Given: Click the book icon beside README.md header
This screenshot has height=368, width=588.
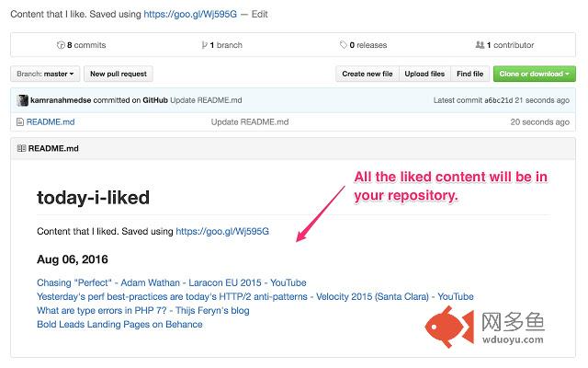Looking at the screenshot, I should (21, 148).
